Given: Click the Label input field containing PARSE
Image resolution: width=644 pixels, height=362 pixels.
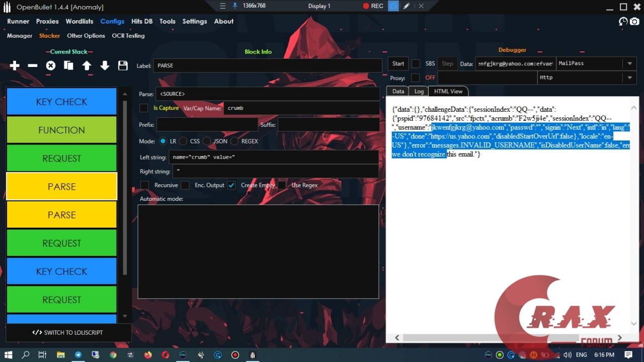Looking at the screenshot, I should (268, 66).
